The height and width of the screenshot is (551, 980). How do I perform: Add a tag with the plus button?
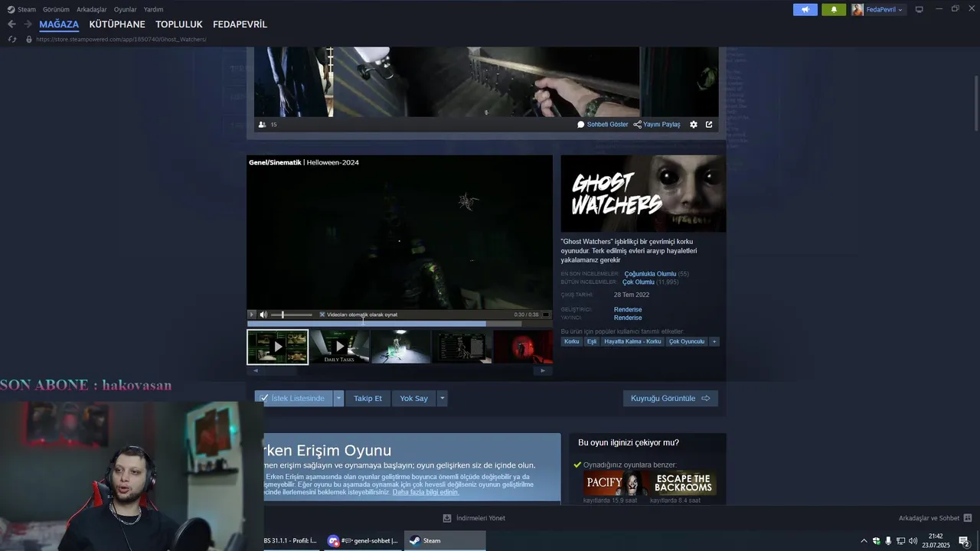pos(714,341)
